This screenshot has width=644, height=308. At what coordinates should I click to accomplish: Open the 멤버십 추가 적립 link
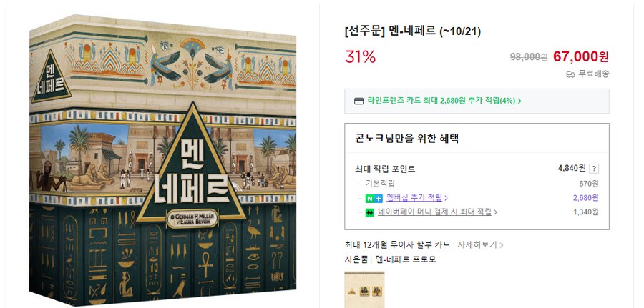tap(415, 198)
